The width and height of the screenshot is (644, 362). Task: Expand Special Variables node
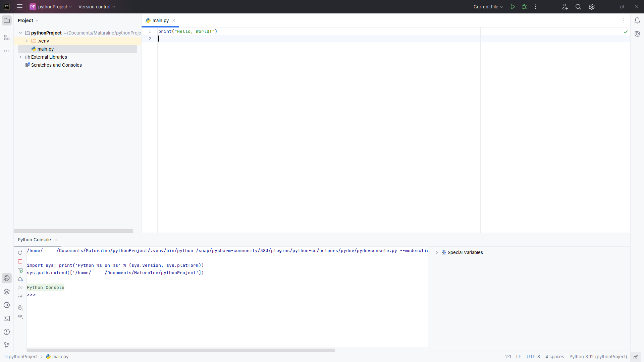(x=437, y=252)
